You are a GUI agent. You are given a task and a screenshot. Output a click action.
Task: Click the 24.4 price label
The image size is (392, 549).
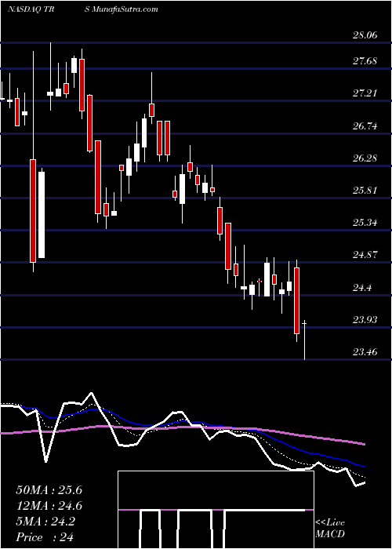362,288
